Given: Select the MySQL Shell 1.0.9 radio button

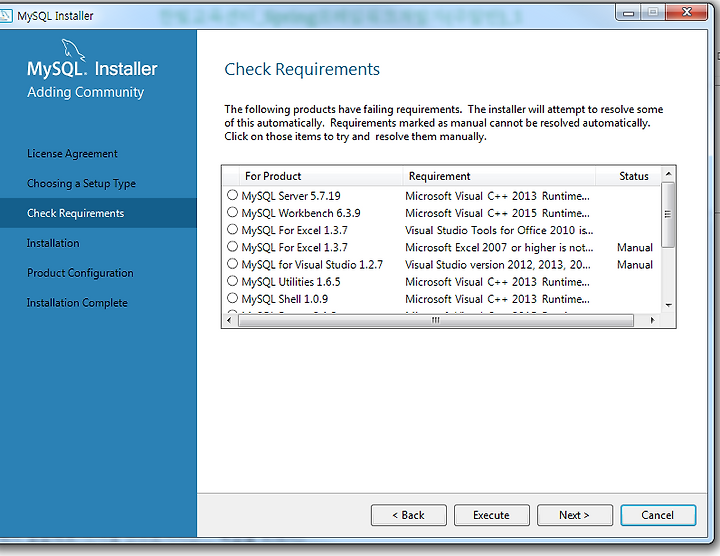Looking at the screenshot, I should pyautogui.click(x=232, y=298).
